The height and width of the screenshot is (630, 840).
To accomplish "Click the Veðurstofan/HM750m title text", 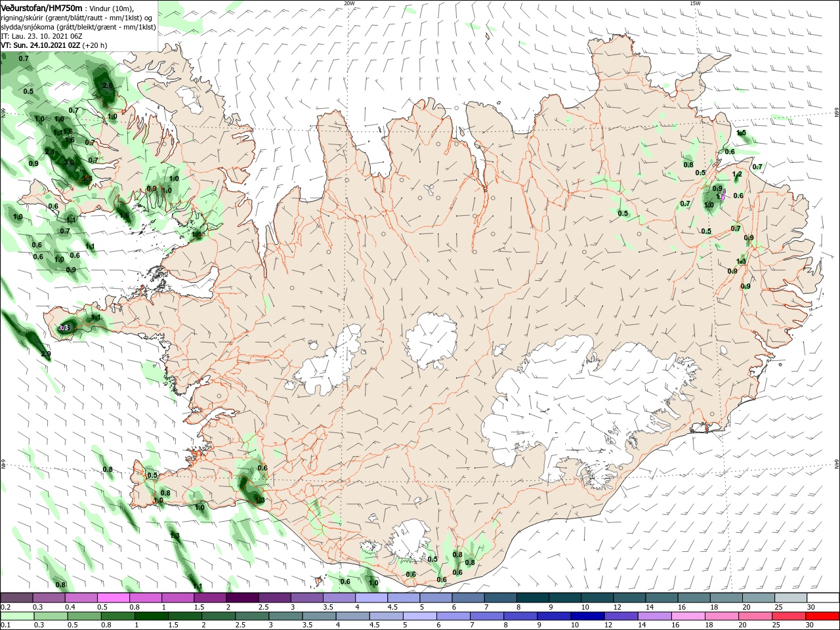I will (42, 7).
